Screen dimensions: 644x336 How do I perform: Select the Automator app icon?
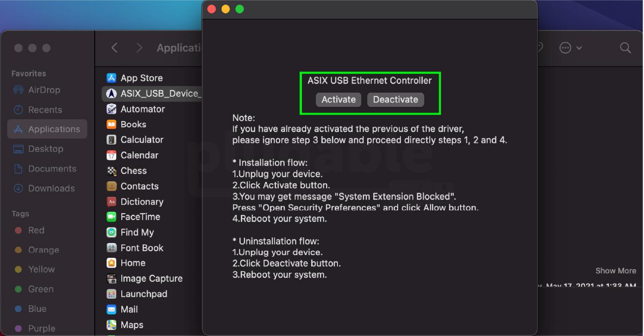pyautogui.click(x=111, y=109)
